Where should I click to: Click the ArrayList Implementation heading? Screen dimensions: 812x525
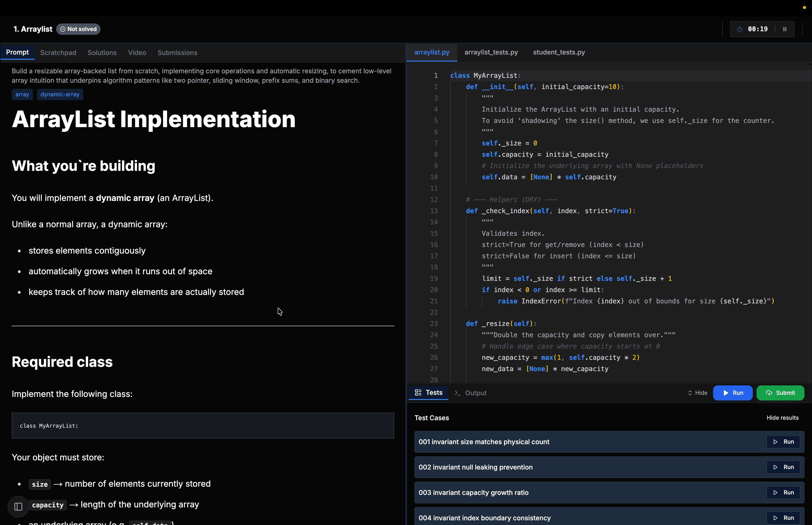pyautogui.click(x=154, y=119)
